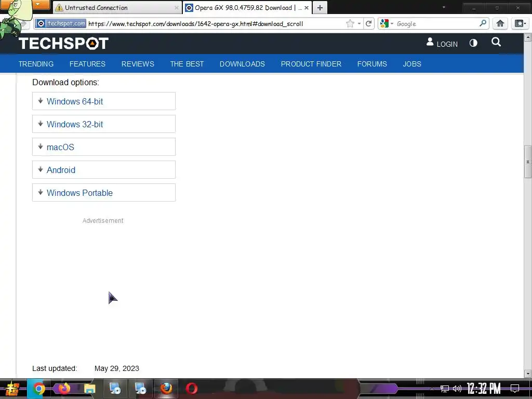This screenshot has width=532, height=399.
Task: Open the site search magnifier icon
Action: 496,42
